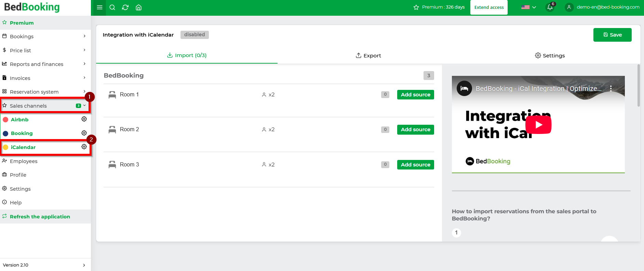Click the Room 1 name
The width and height of the screenshot is (644, 271).
129,95
